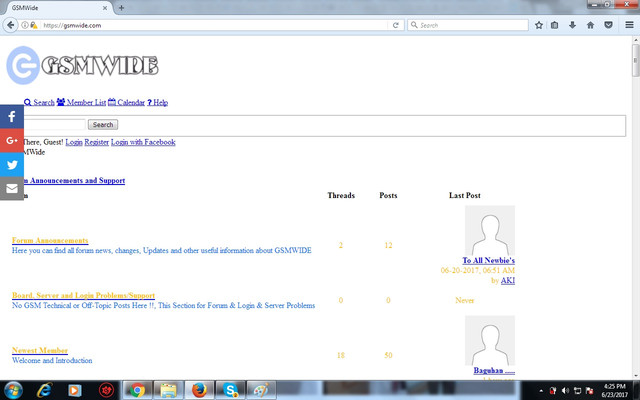This screenshot has width=640, height=400.
Task: Click the Threads column header
Action: pyautogui.click(x=341, y=196)
